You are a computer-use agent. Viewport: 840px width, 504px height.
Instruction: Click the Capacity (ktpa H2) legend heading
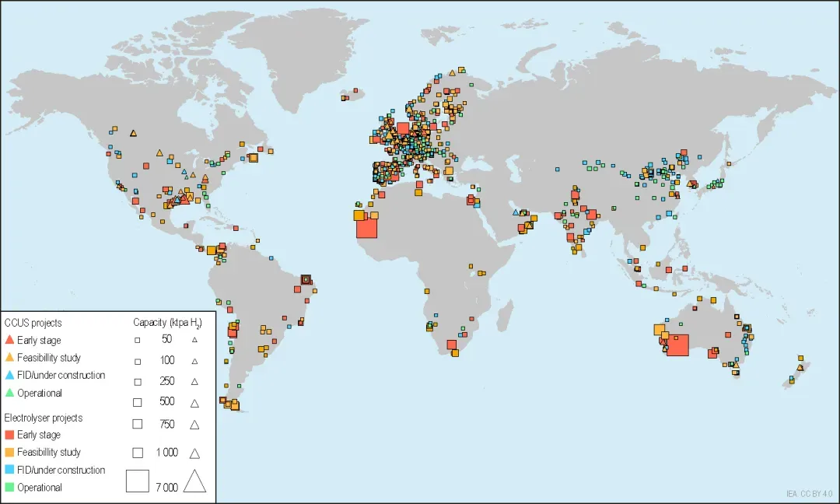167,323
